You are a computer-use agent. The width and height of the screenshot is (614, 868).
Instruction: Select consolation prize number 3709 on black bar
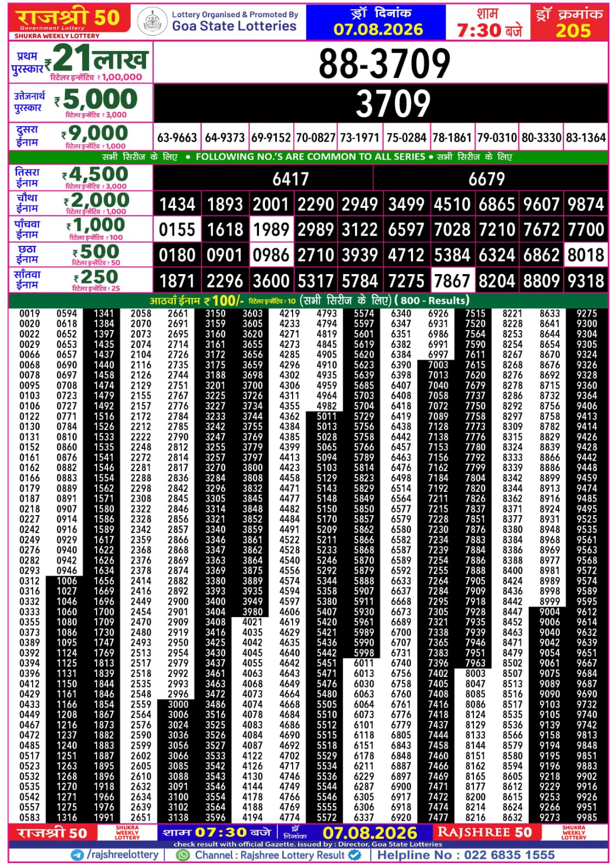(393, 103)
